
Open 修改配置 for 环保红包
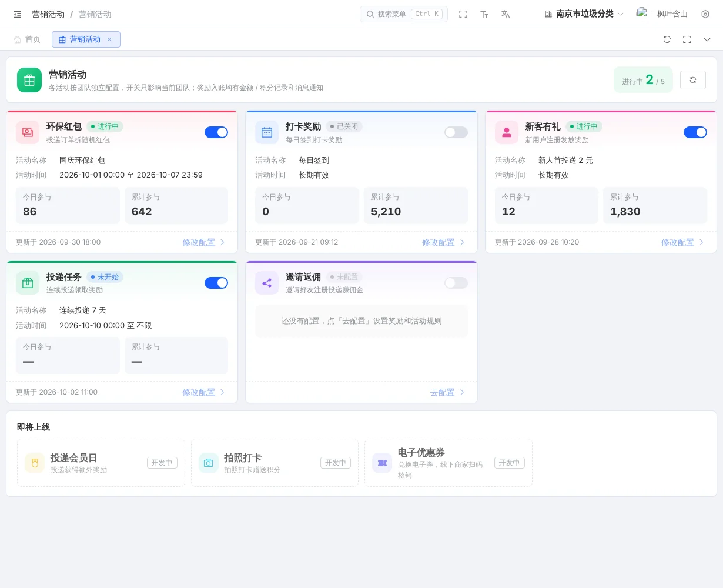203,242
